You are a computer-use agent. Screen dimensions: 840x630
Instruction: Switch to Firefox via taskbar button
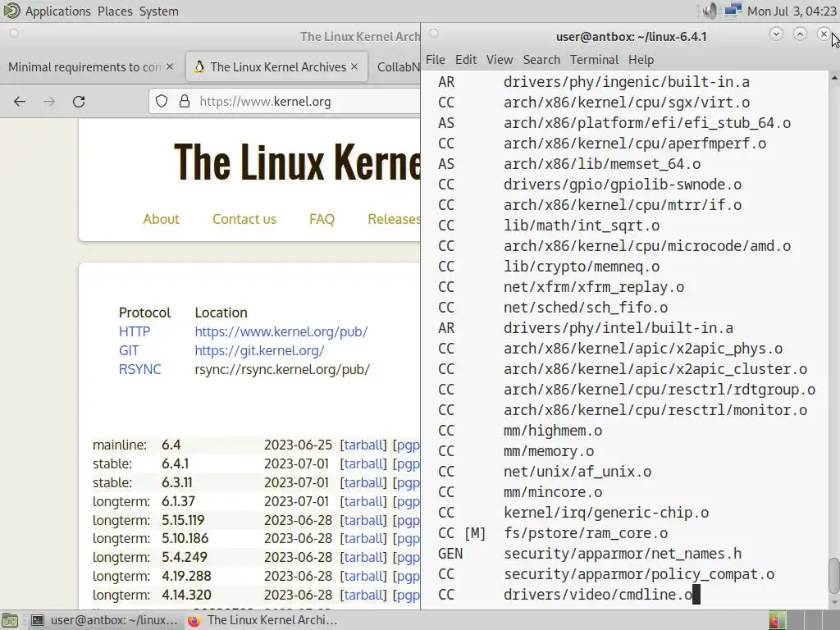click(x=262, y=620)
